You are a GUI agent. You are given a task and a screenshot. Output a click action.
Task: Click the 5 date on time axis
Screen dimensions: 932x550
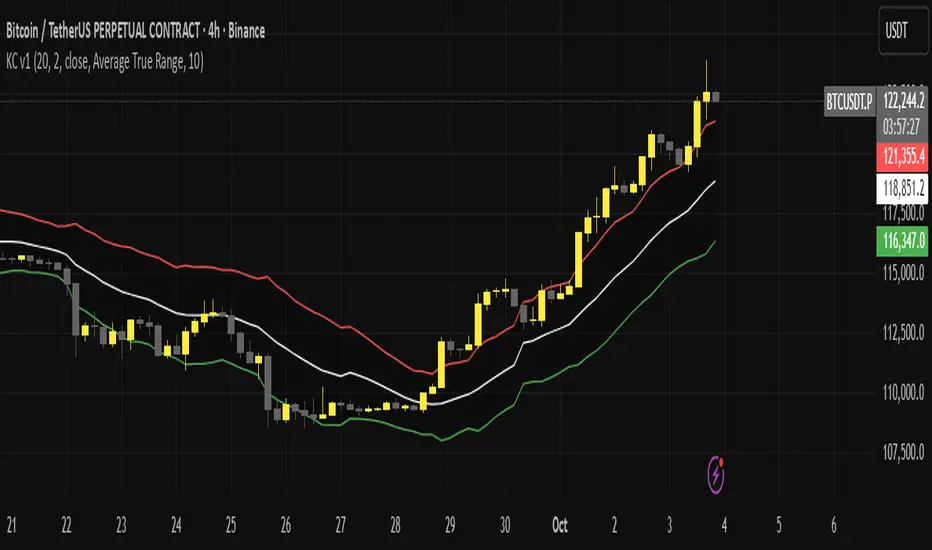779,525
